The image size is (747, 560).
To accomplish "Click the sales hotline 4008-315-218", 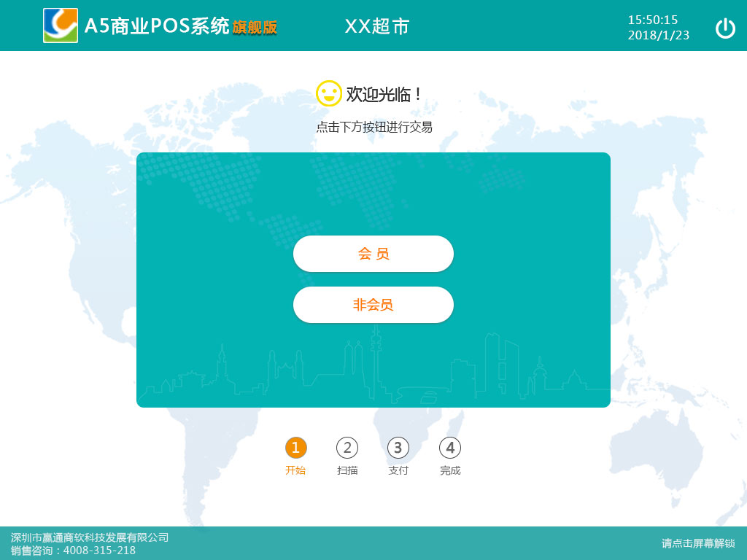I will coord(99,551).
